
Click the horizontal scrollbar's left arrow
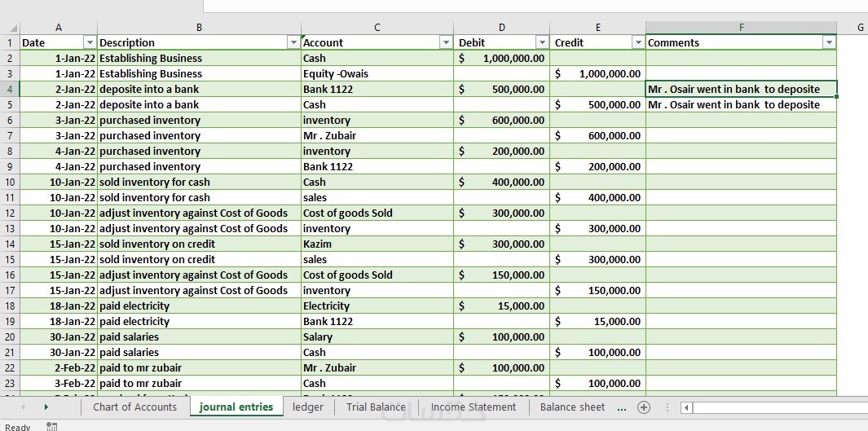point(686,407)
